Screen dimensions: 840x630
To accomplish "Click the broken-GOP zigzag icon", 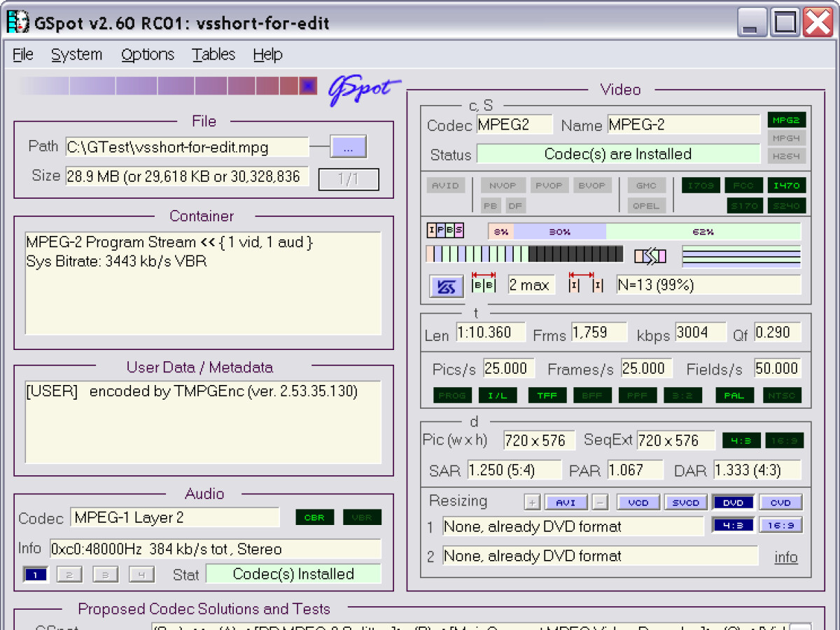I will tap(650, 256).
